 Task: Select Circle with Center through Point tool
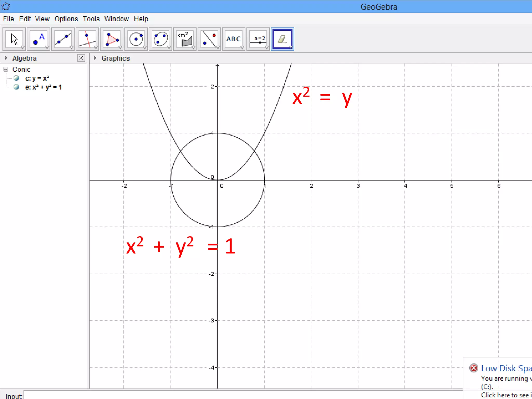(136, 39)
